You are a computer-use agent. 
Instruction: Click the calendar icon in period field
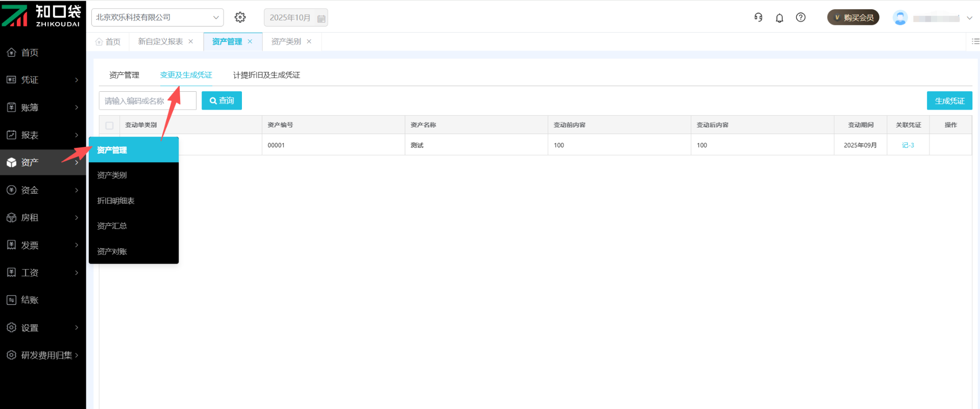point(321,18)
